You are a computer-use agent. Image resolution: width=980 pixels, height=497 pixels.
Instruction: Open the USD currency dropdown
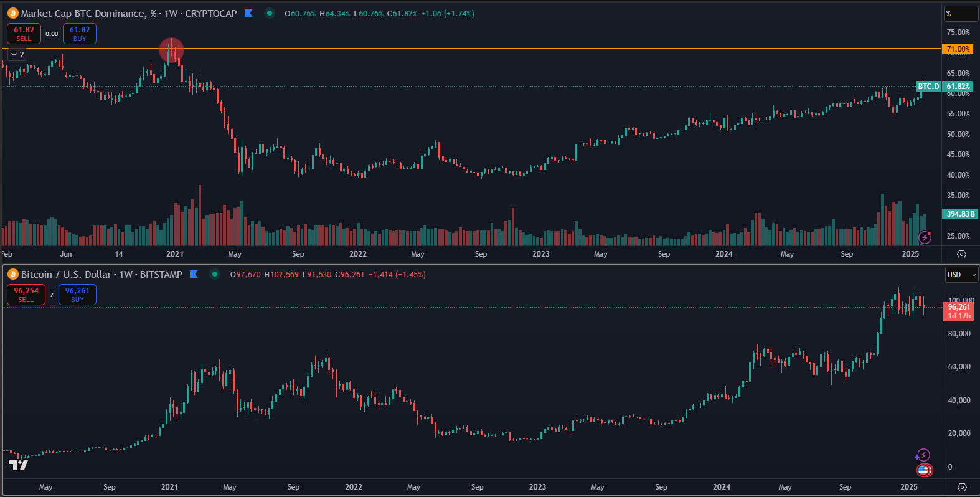point(961,275)
